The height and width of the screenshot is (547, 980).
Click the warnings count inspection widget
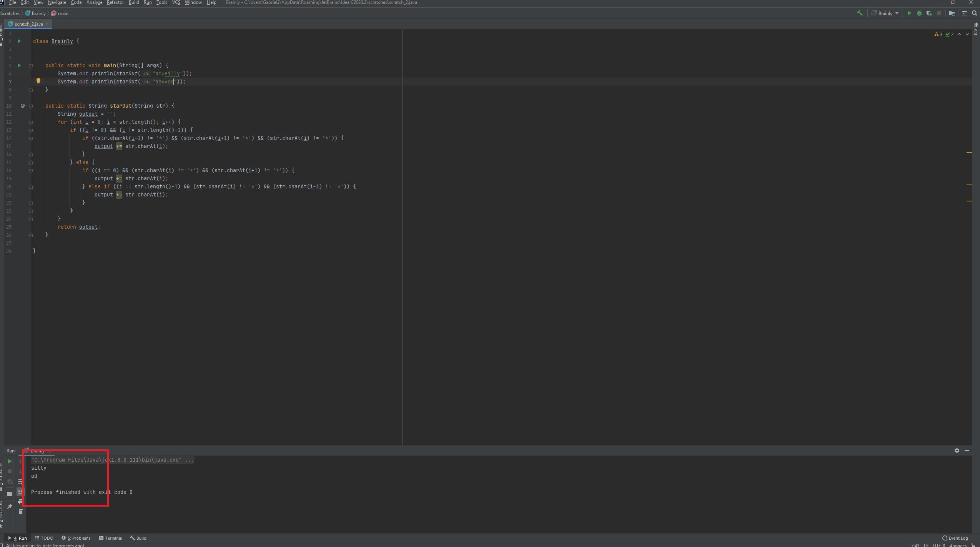[x=938, y=35]
